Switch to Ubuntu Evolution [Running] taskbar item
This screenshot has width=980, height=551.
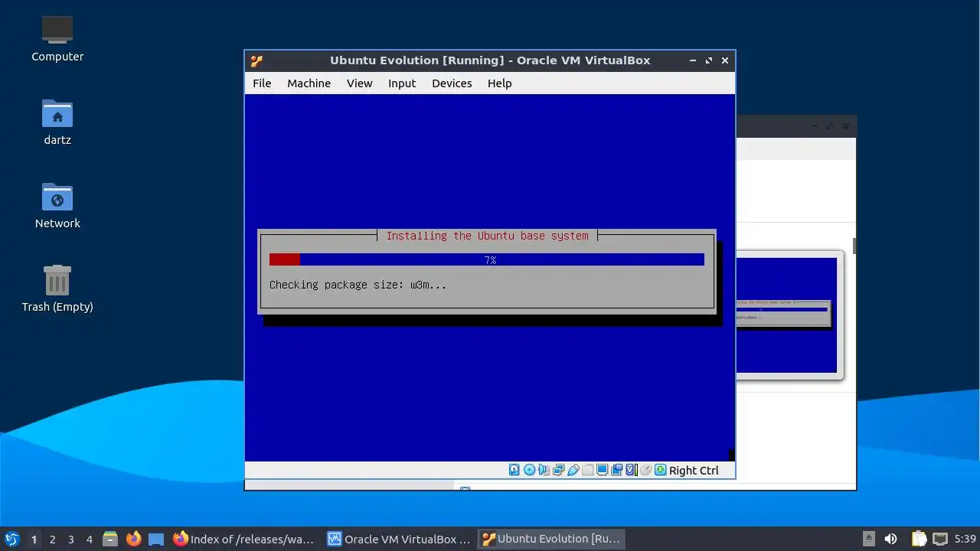coord(551,539)
